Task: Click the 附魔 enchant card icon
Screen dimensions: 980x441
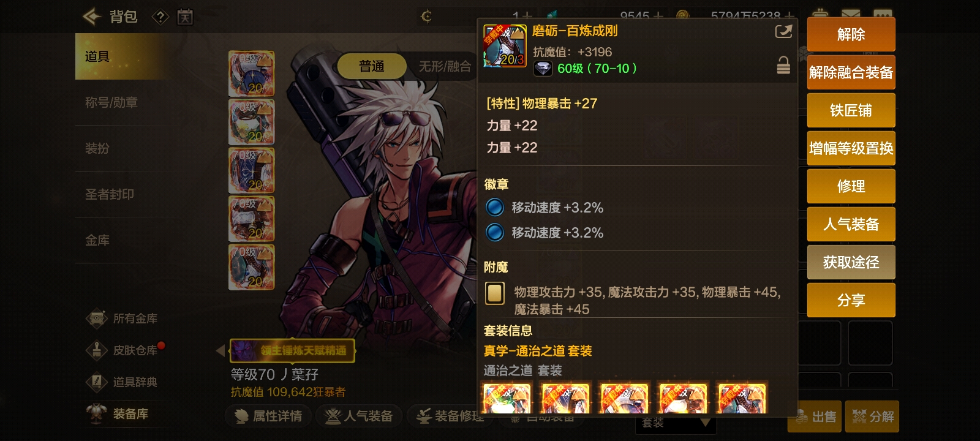Action: 494,293
